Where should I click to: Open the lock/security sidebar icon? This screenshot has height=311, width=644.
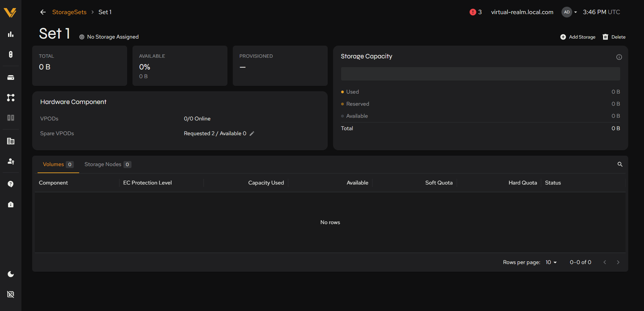click(11, 204)
